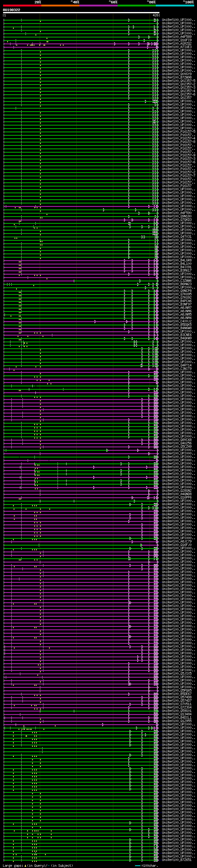Open hit UniRef100_Q0VGY9
This screenshot has height=868, width=197.
pos(177,74)
